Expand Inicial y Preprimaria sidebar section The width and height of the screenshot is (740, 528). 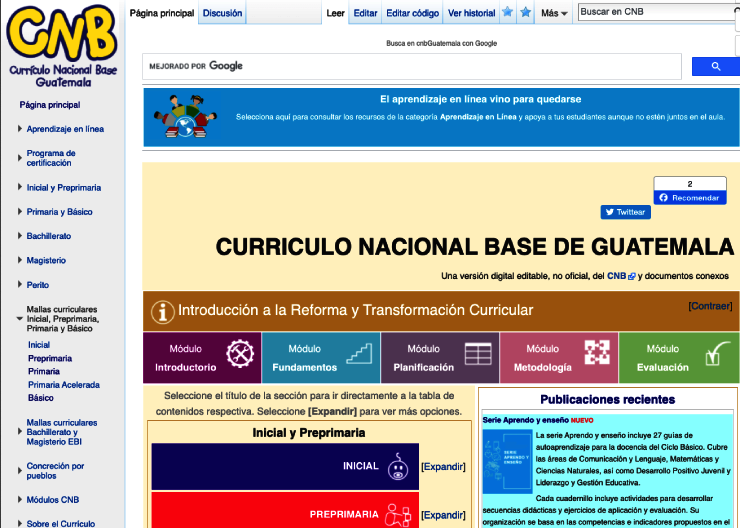coord(20,187)
